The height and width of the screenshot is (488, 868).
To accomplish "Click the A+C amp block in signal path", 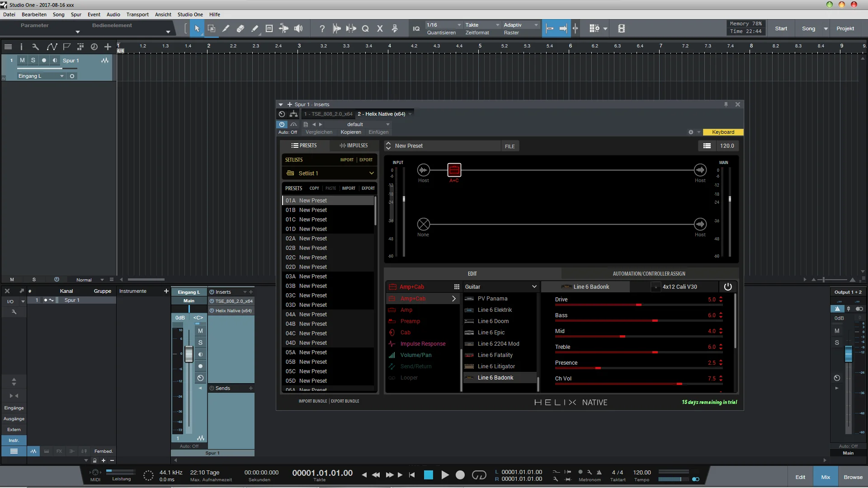I will [x=454, y=170].
